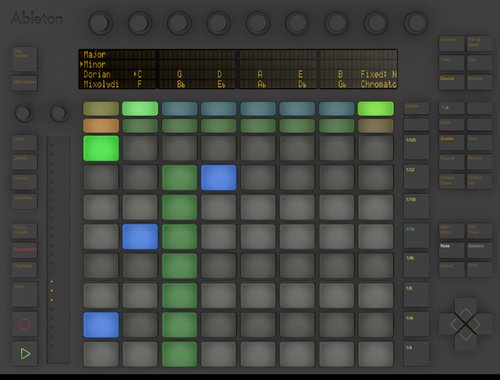Select the Minor scale on the display
500x380 pixels.
point(95,64)
